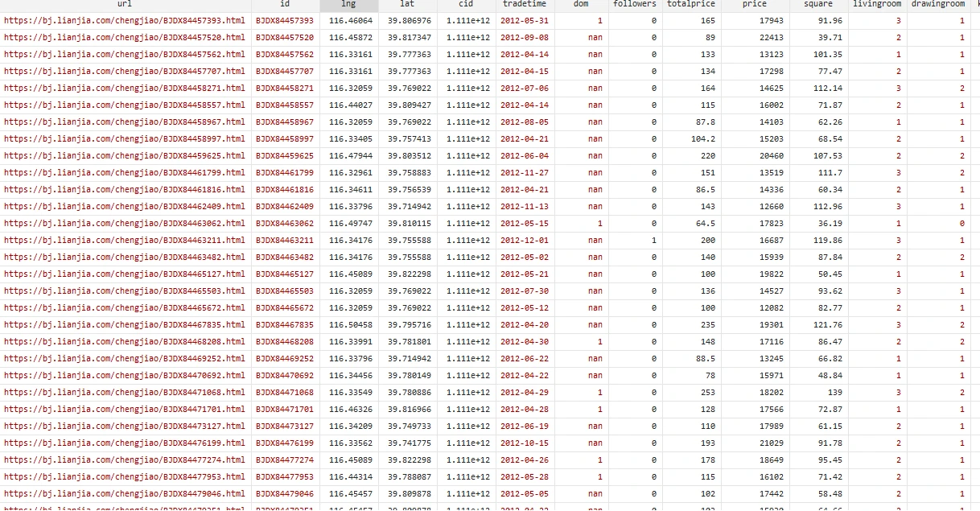The width and height of the screenshot is (980, 511).
Task: Select square value 139
Action: click(x=835, y=393)
